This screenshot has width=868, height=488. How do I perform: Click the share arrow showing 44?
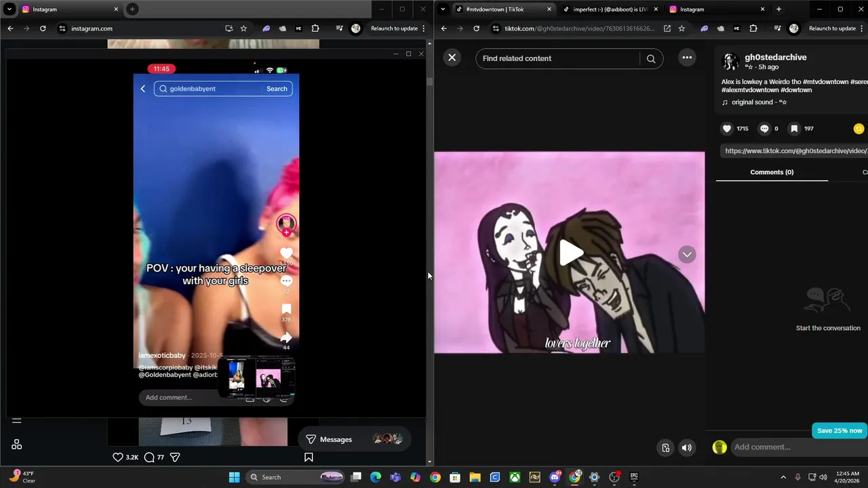[x=286, y=337]
